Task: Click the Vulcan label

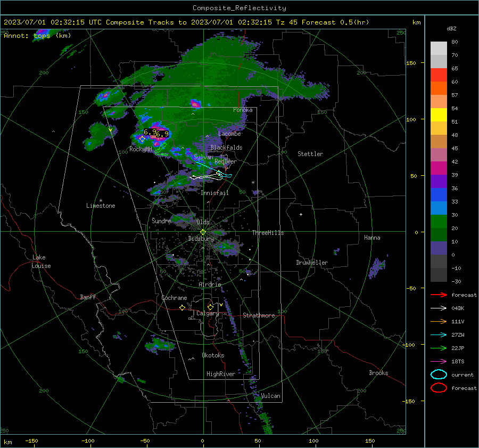Action: [271, 396]
